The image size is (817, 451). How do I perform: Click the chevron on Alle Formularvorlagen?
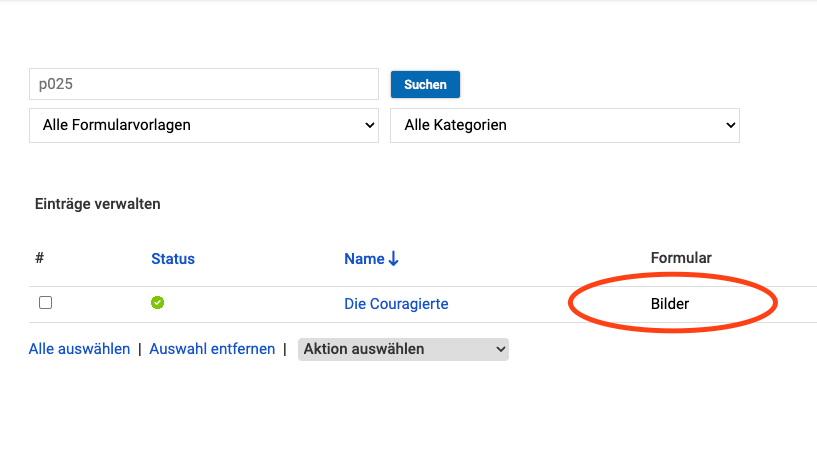368,126
